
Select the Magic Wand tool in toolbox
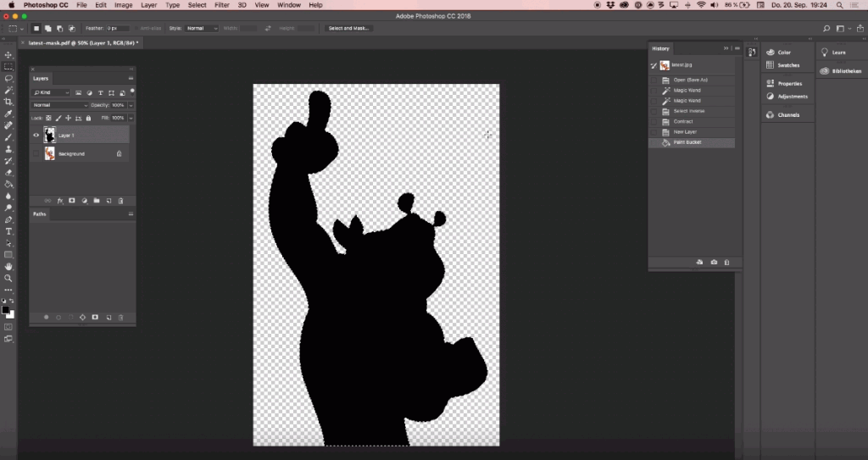point(8,90)
